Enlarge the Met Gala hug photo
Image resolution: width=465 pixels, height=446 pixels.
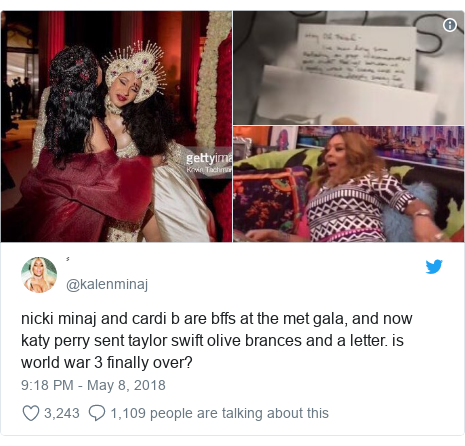(116, 126)
